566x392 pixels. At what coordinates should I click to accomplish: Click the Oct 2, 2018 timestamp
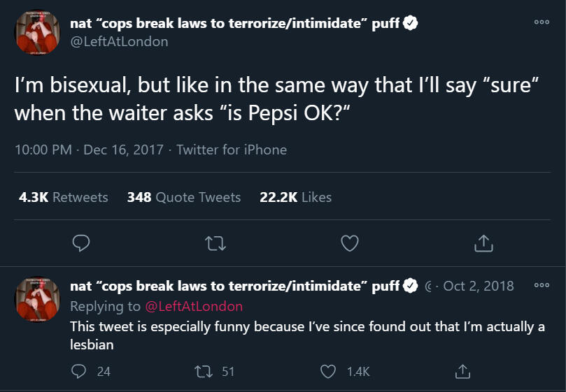[479, 286]
